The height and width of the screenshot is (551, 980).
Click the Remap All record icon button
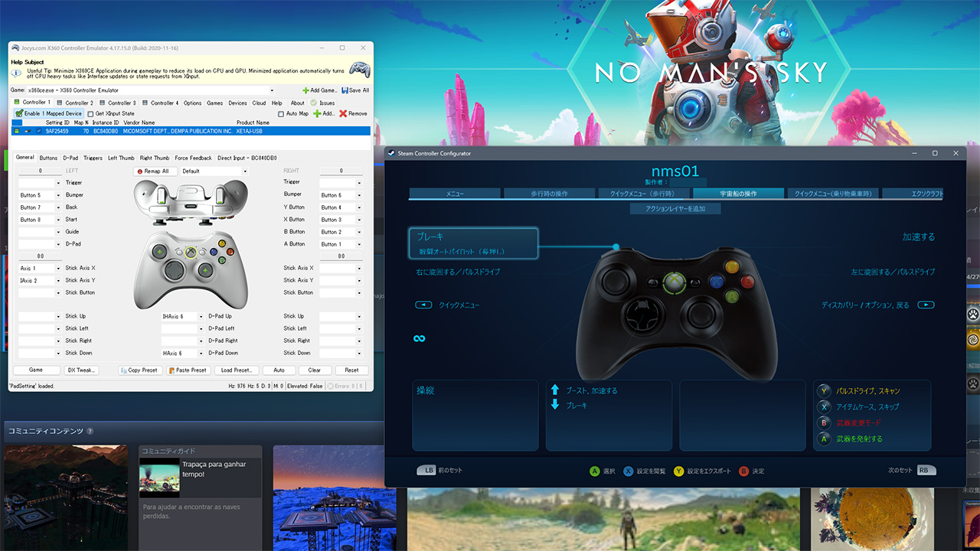click(139, 171)
